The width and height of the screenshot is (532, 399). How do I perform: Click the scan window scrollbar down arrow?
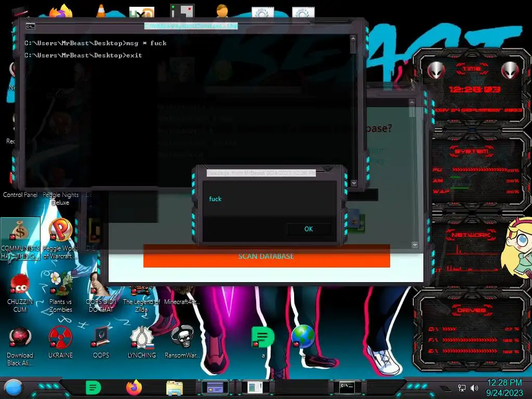click(x=415, y=245)
